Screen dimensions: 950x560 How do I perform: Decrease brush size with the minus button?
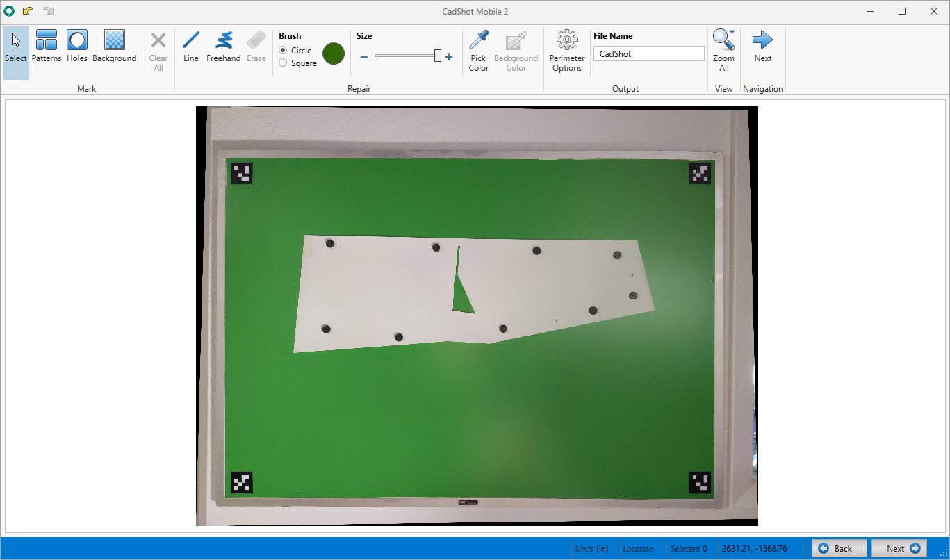[x=364, y=57]
